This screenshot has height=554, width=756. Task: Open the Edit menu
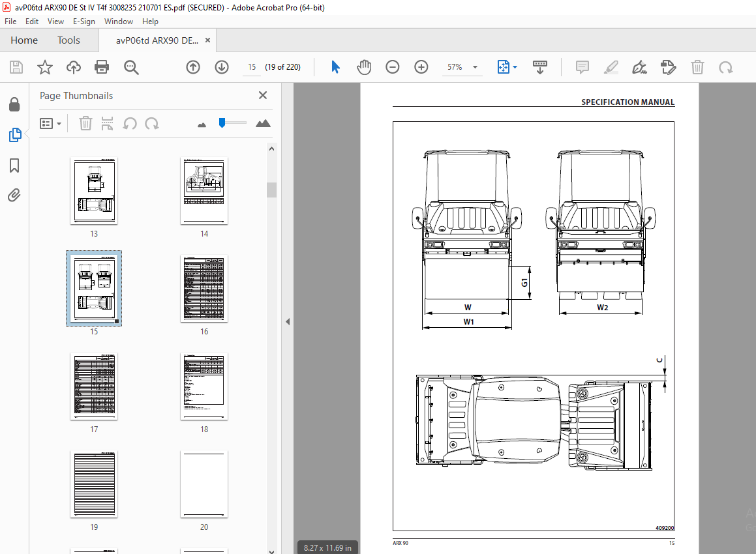[x=32, y=22]
